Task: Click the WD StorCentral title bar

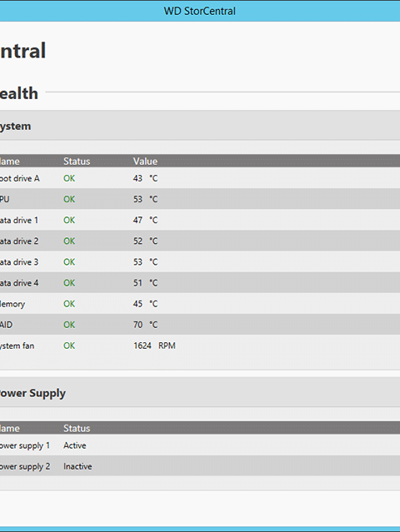Action: pyautogui.click(x=200, y=11)
